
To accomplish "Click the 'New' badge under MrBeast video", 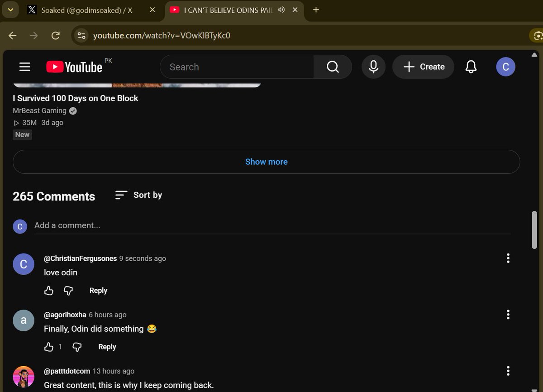I will (22, 134).
